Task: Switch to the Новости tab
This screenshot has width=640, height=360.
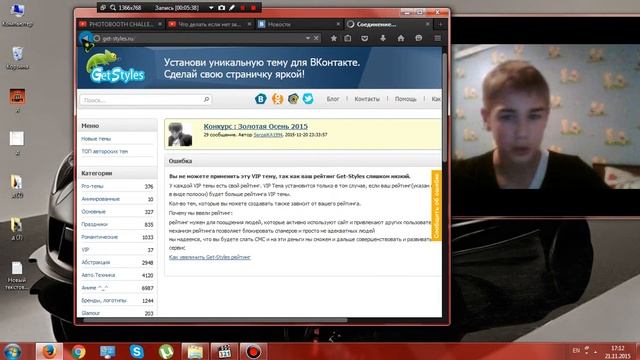Action: (300, 24)
